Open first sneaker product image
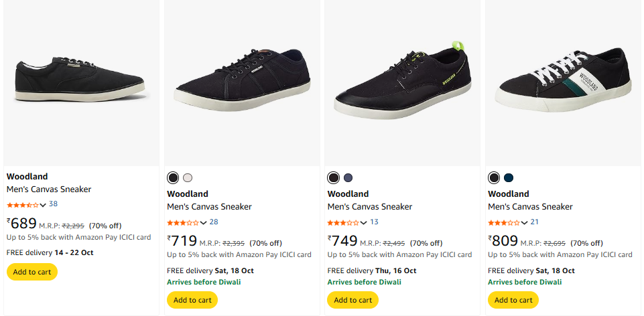 point(81,79)
